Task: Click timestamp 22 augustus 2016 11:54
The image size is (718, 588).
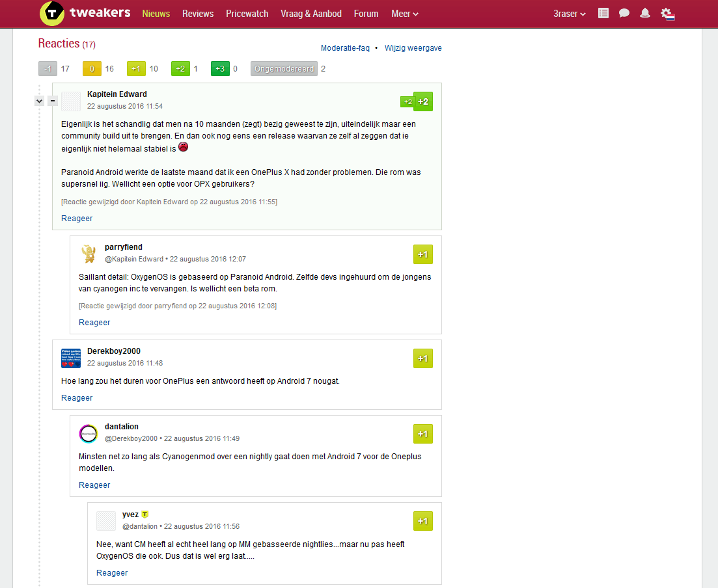Action: pyautogui.click(x=125, y=106)
